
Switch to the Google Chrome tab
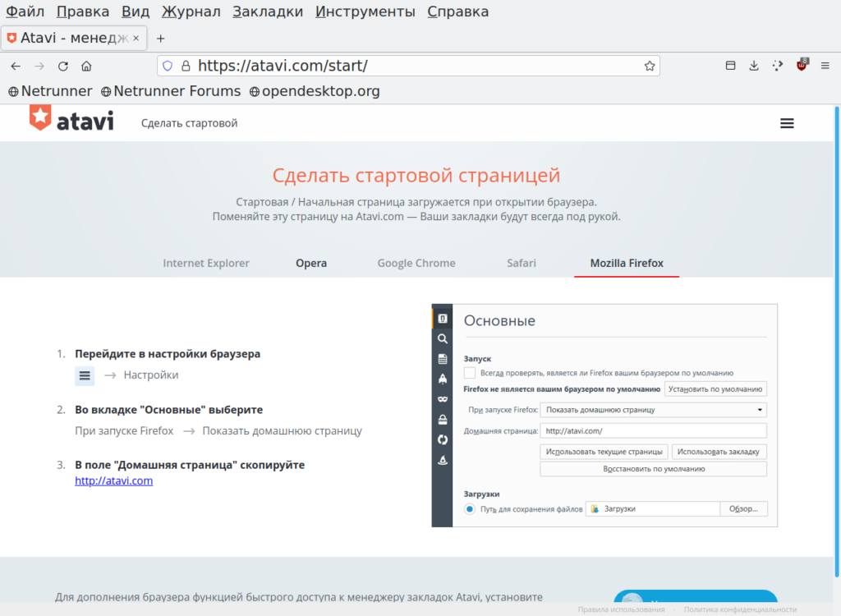click(416, 263)
